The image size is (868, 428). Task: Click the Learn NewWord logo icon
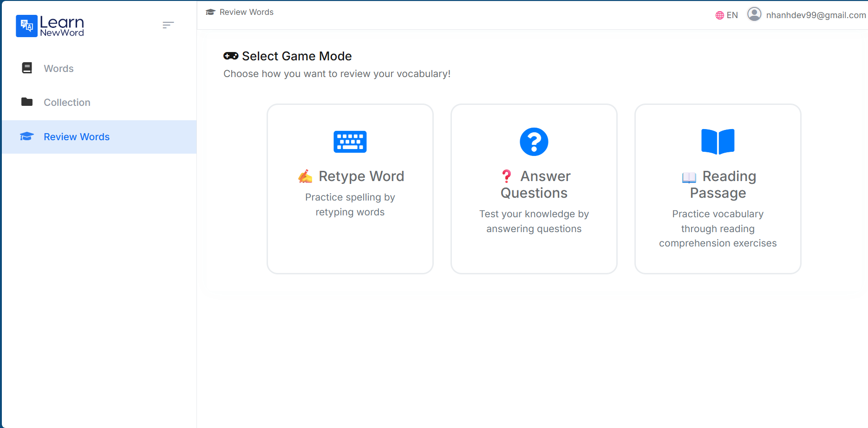click(x=26, y=26)
